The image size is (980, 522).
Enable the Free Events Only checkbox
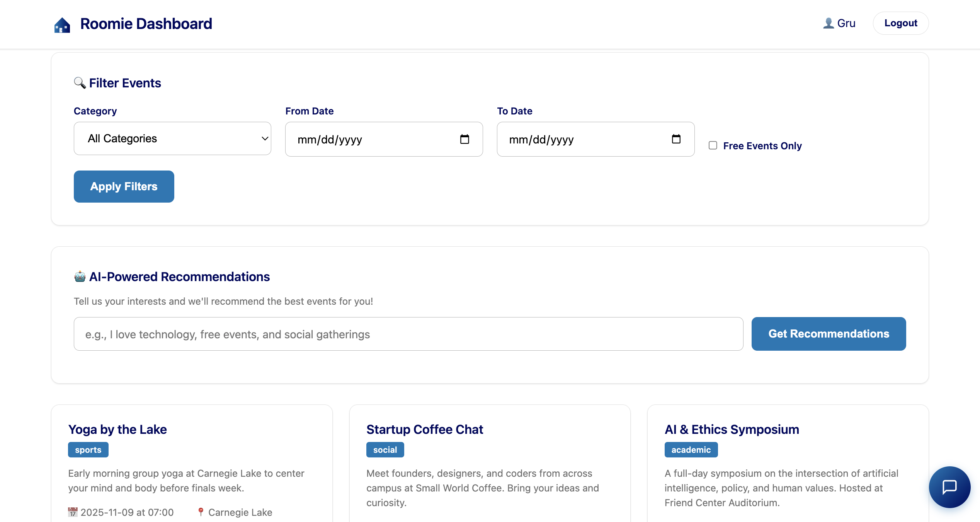713,145
